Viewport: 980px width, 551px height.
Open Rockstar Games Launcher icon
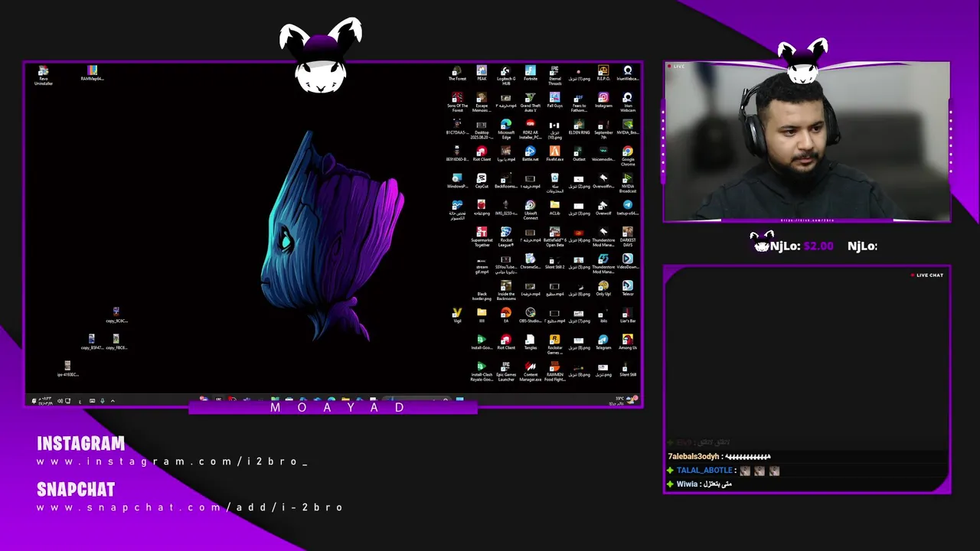pos(555,344)
